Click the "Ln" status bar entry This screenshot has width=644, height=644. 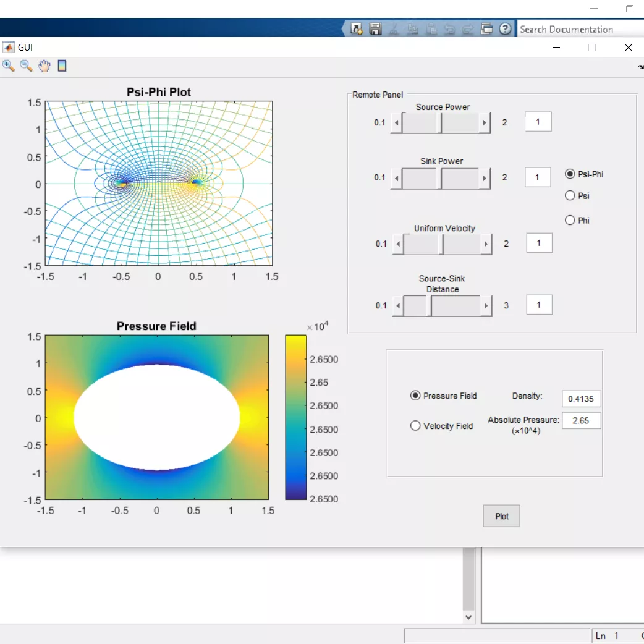click(x=601, y=636)
